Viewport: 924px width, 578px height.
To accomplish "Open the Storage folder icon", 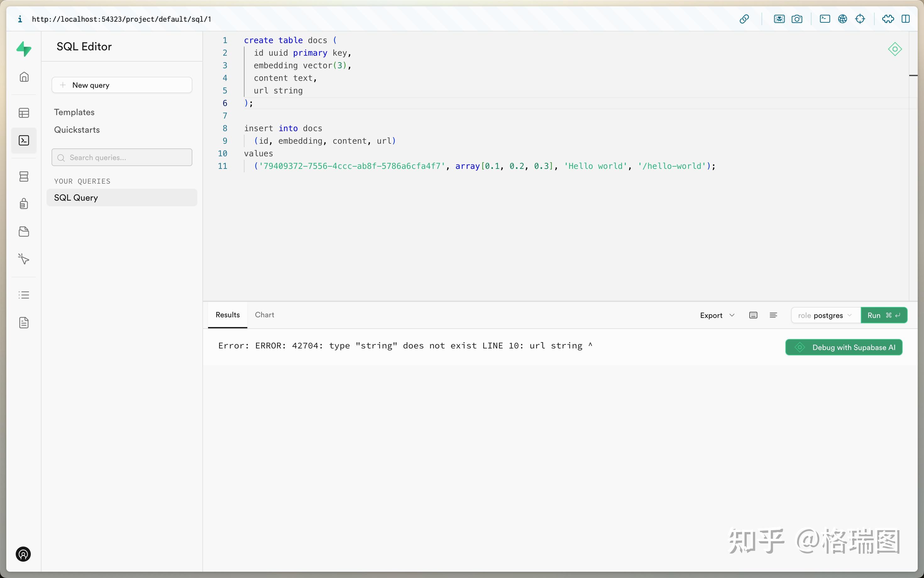I will [x=24, y=231].
